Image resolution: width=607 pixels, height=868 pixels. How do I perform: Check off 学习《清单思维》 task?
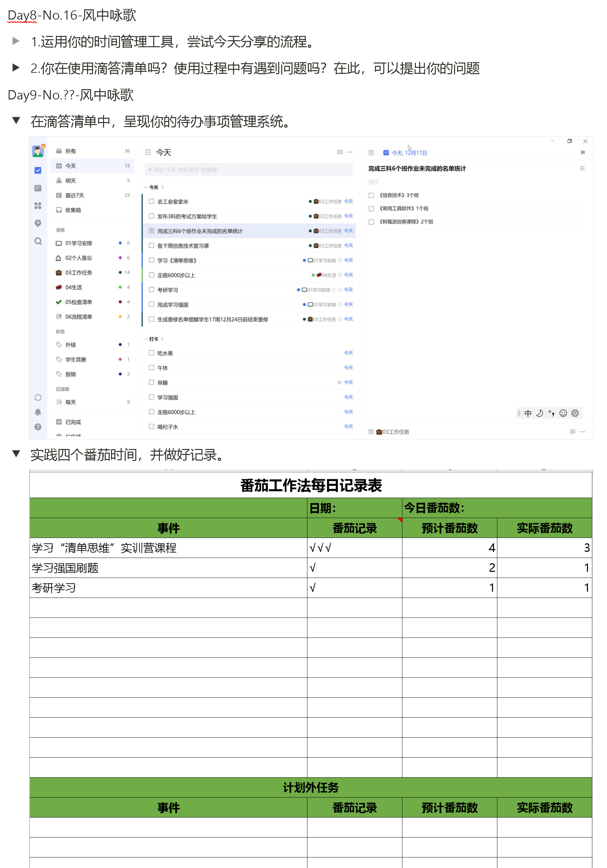pyautogui.click(x=152, y=260)
